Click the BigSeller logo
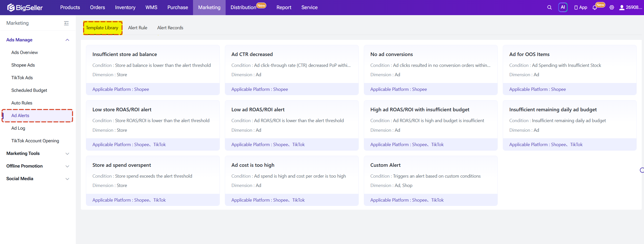The width and height of the screenshot is (644, 244). (x=25, y=8)
